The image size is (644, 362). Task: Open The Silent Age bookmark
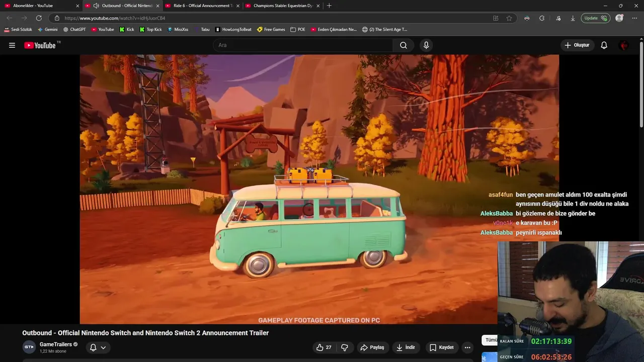pos(385,30)
